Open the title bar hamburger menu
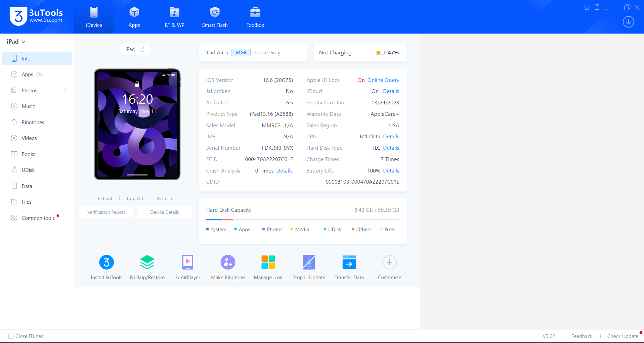Viewport: 644px width, 343px height. pyautogui.click(x=607, y=7)
